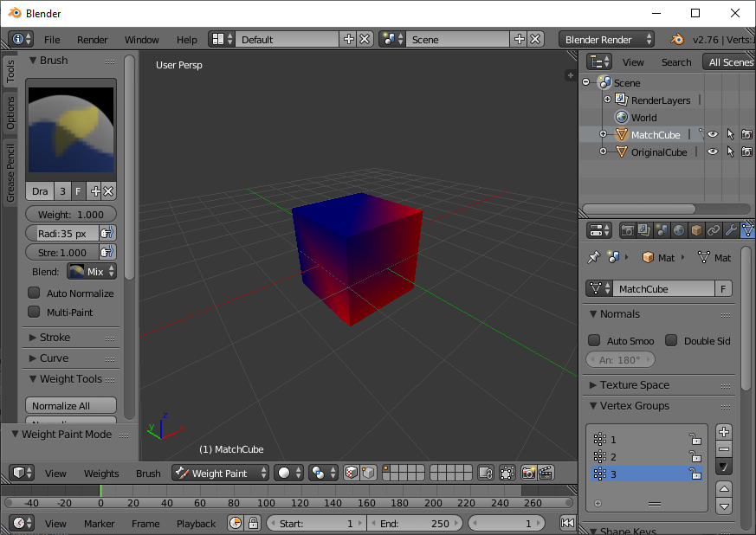Click the lock time to other windows icon
Viewport: 756px width, 535px height.
[x=253, y=523]
